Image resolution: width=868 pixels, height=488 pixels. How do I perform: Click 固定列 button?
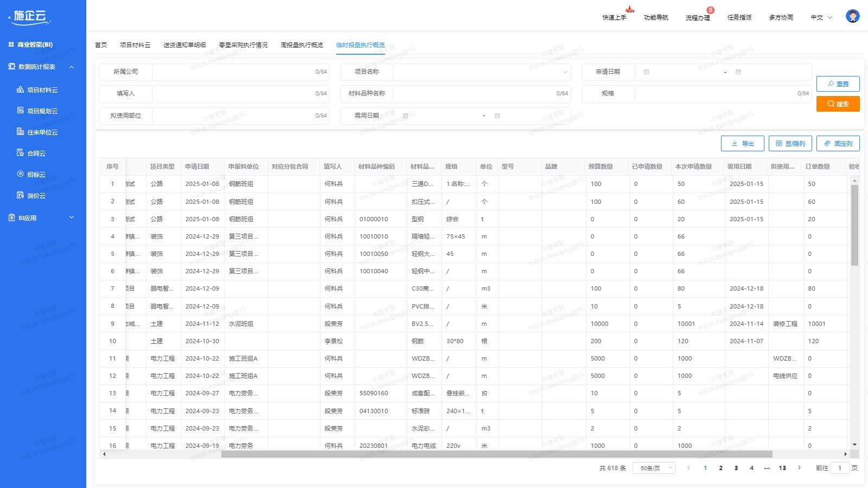[x=838, y=143]
